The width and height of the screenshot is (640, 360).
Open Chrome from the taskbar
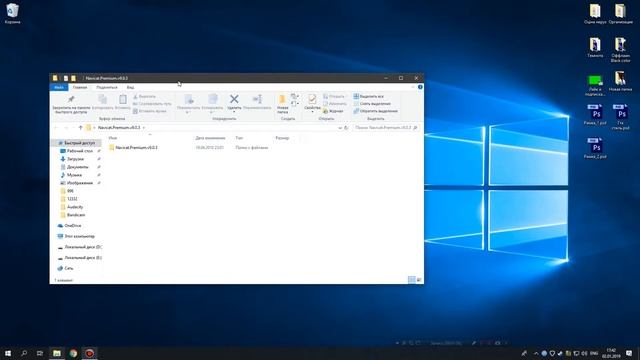pos(73,353)
